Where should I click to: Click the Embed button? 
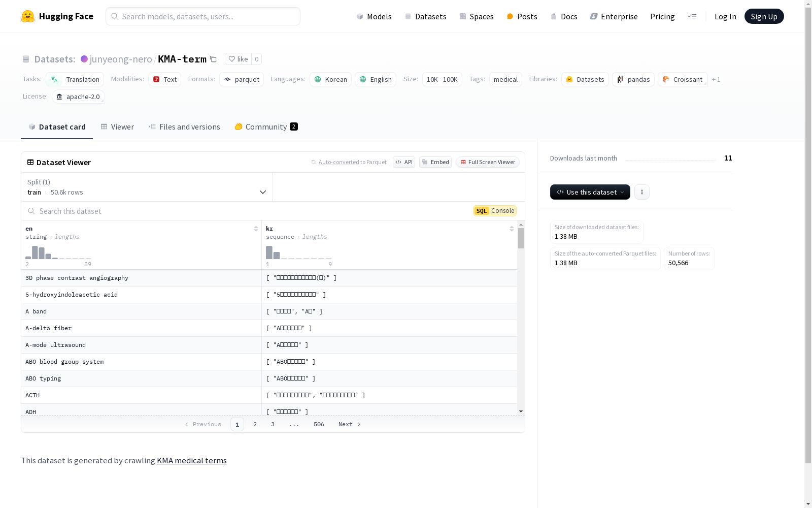[435, 162]
